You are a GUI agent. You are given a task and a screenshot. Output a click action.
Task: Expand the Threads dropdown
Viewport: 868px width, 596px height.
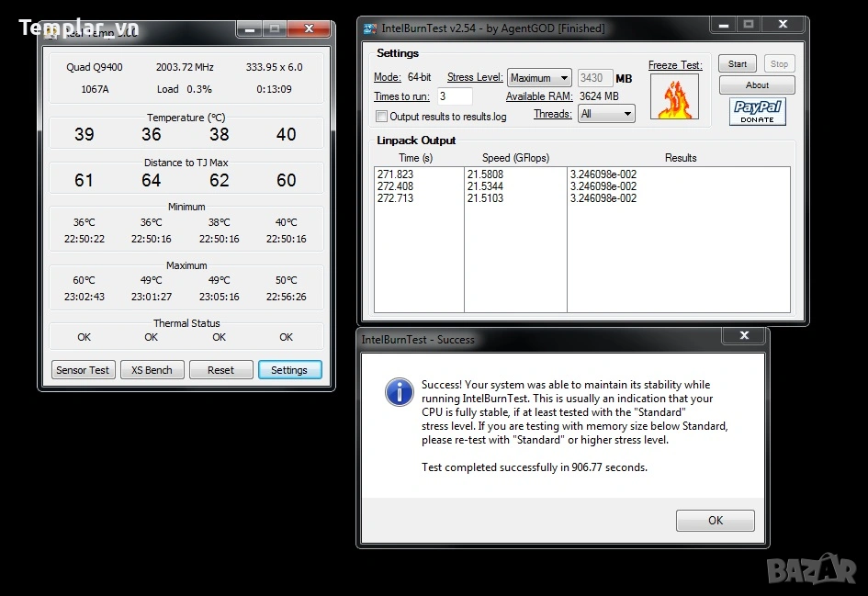(606, 114)
